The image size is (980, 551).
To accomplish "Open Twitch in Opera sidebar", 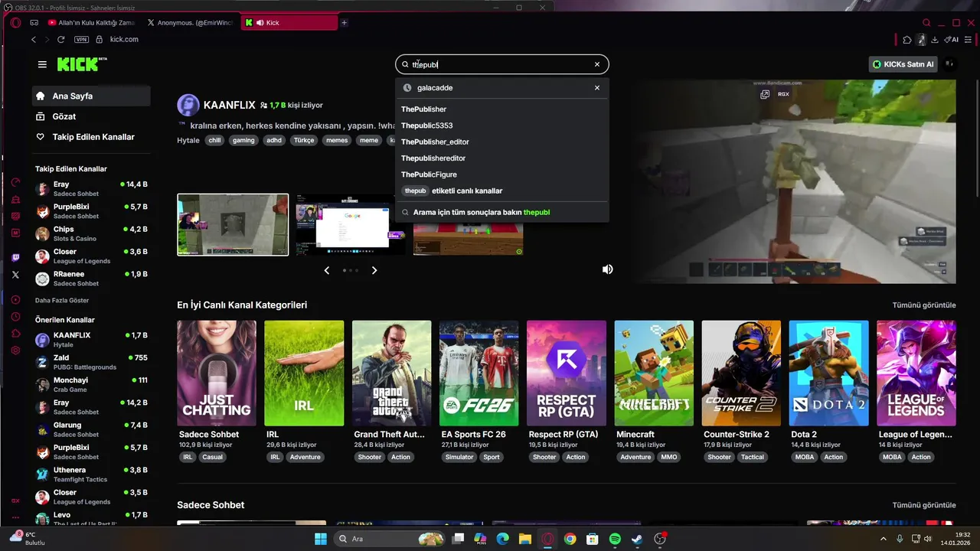I will coord(15,258).
